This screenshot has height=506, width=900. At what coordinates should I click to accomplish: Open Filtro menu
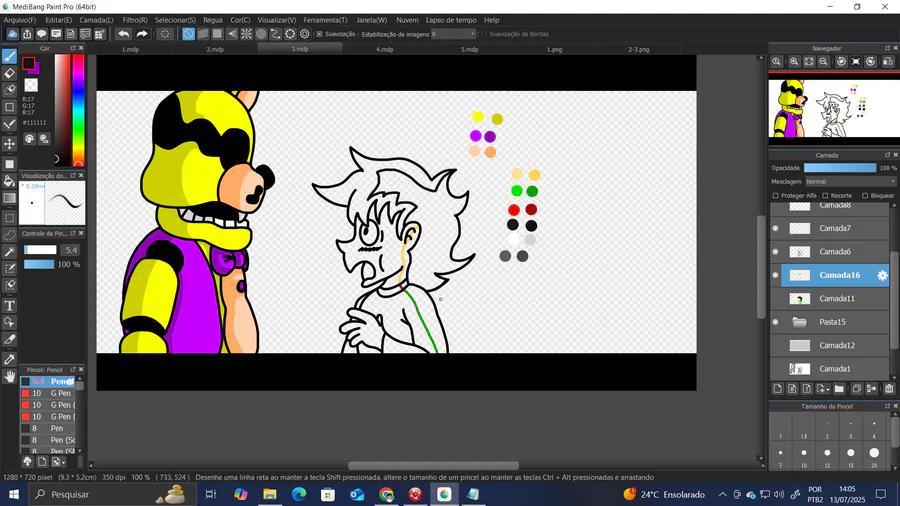coord(135,20)
